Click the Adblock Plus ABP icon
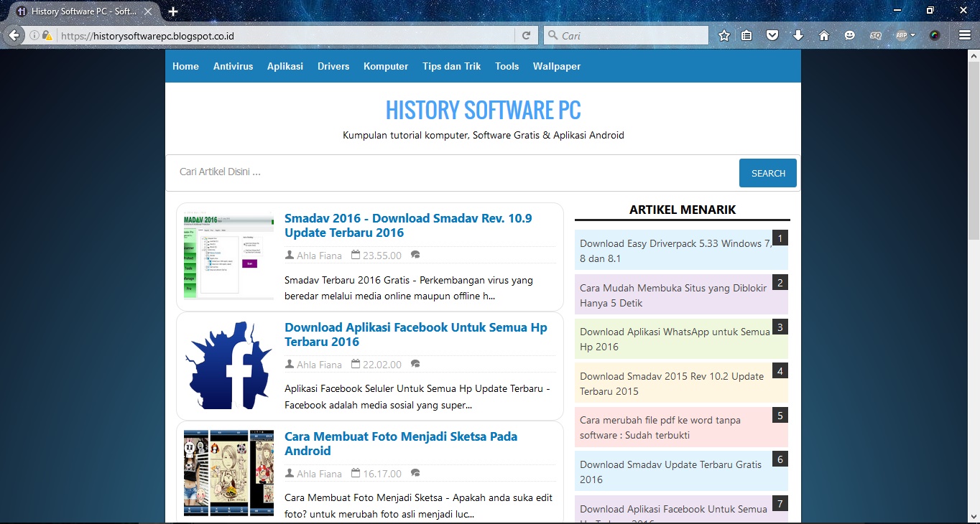The width and height of the screenshot is (980, 524). coord(901,35)
